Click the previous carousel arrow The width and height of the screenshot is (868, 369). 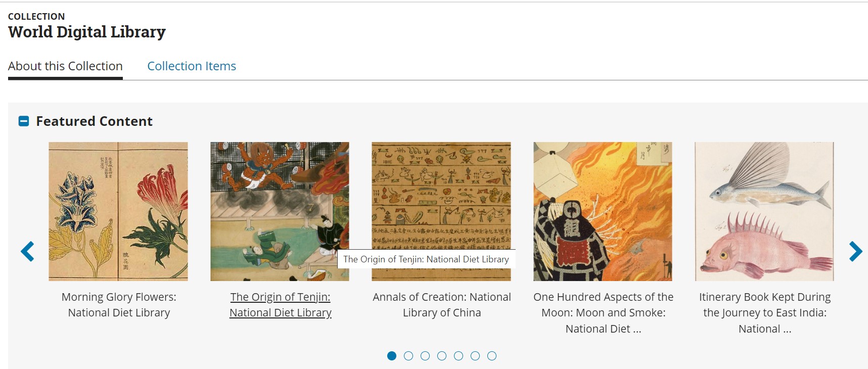click(28, 251)
